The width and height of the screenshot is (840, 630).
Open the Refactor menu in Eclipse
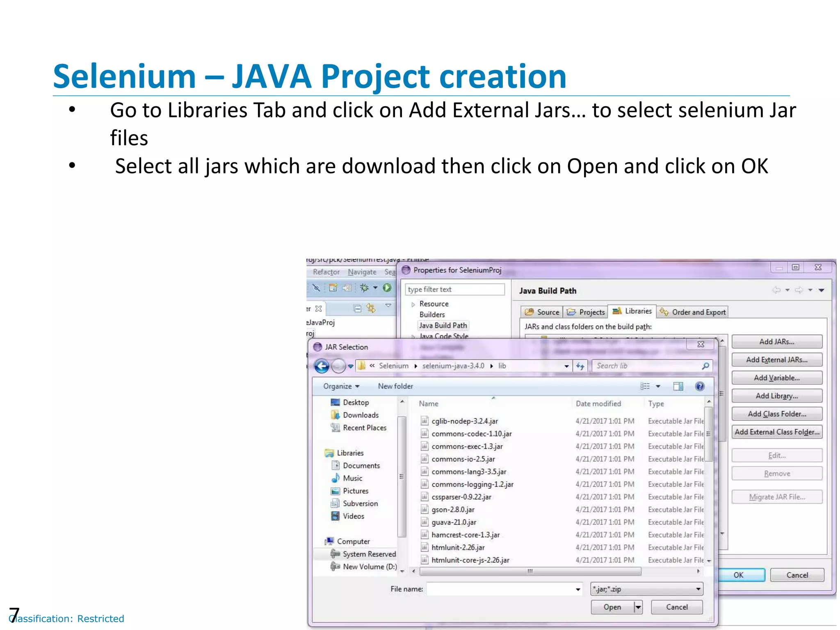pos(326,272)
